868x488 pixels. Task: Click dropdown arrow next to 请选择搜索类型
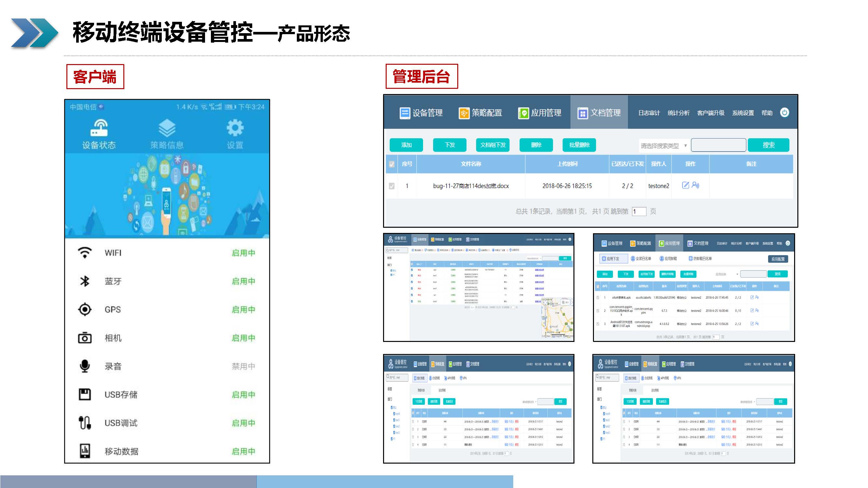click(x=685, y=145)
